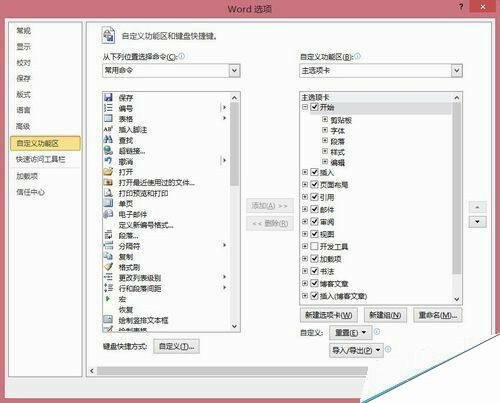
Task: Uncheck the 视图 tab checkbox
Action: 314,234
